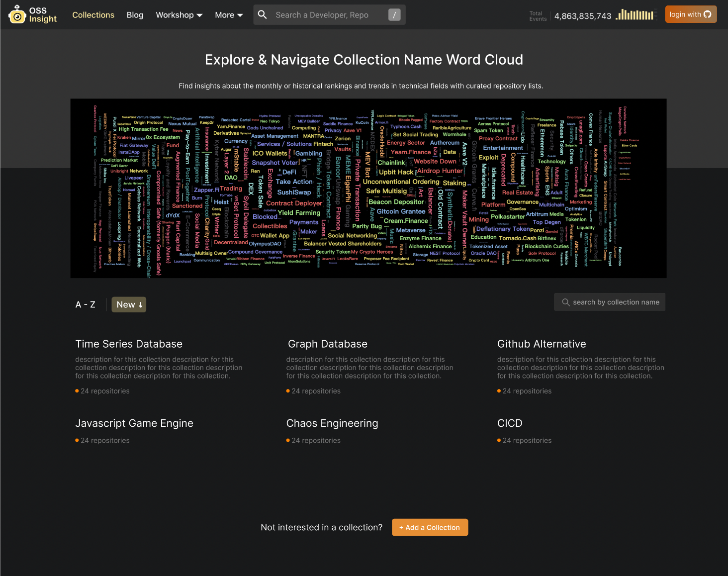Sort collections by A - Z

pos(86,304)
